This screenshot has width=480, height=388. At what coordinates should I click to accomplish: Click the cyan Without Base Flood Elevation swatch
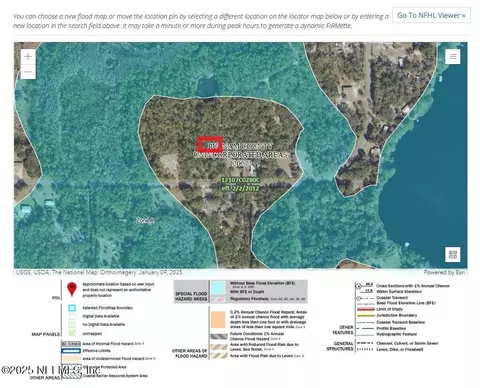coord(218,288)
